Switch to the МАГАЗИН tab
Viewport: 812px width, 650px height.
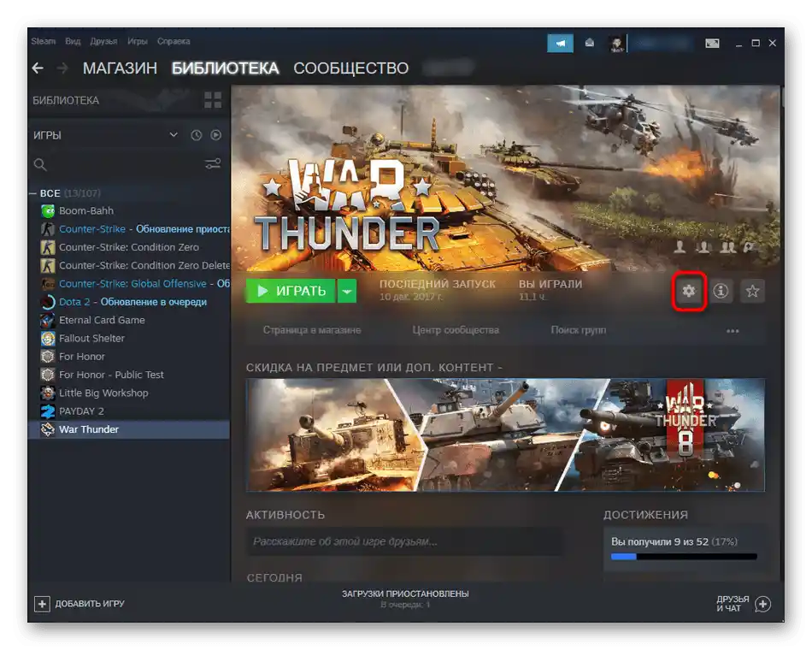coord(120,68)
